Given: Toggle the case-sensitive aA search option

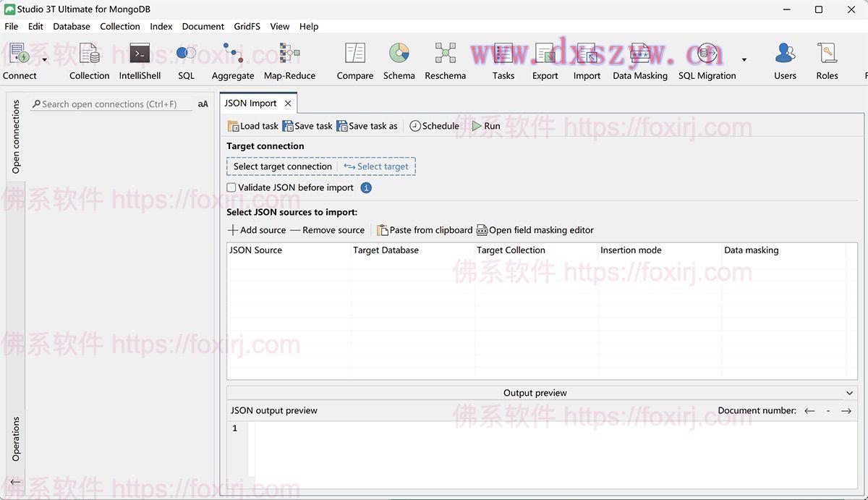Looking at the screenshot, I should pyautogui.click(x=203, y=104).
